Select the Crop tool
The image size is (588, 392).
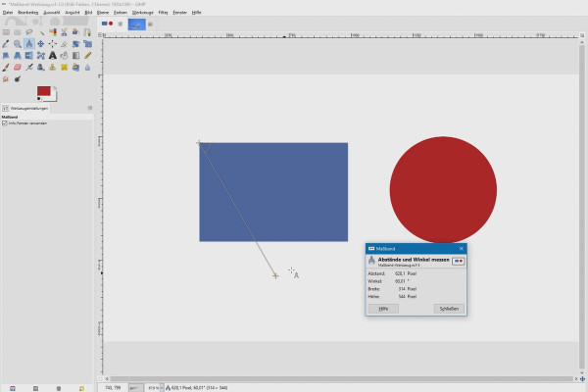pyautogui.click(x=64, y=44)
